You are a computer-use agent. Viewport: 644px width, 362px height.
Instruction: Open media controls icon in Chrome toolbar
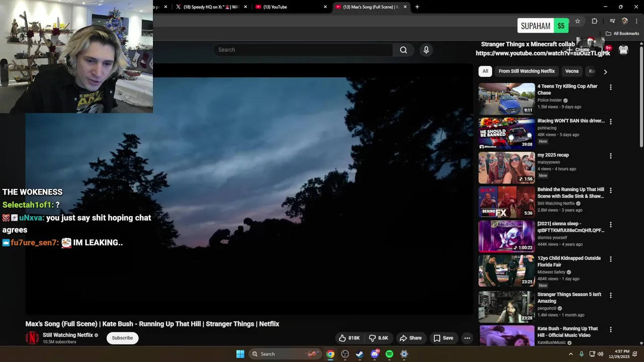click(612, 21)
